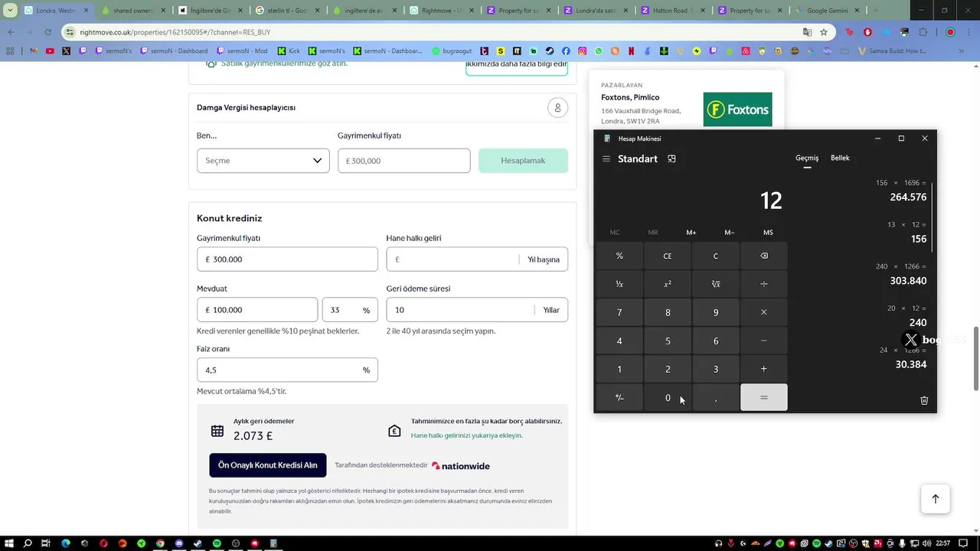Viewport: 980px width, 551px height.
Task: Click the number 0 calculator key
Action: pos(668,397)
